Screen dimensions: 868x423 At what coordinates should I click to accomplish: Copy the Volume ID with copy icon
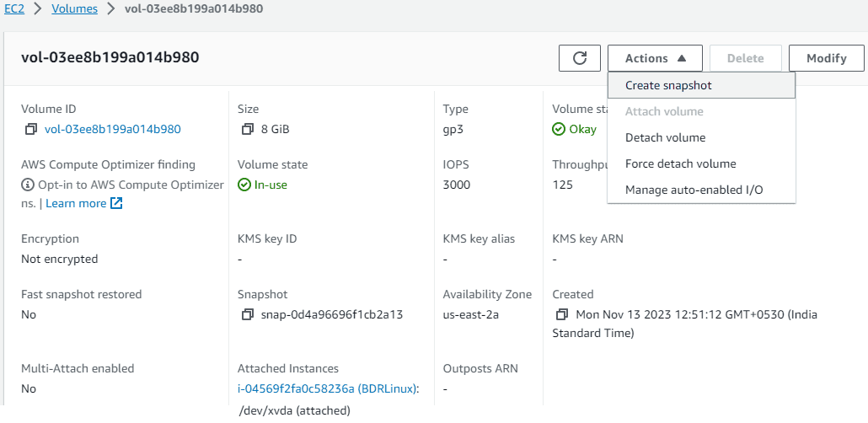(30, 130)
